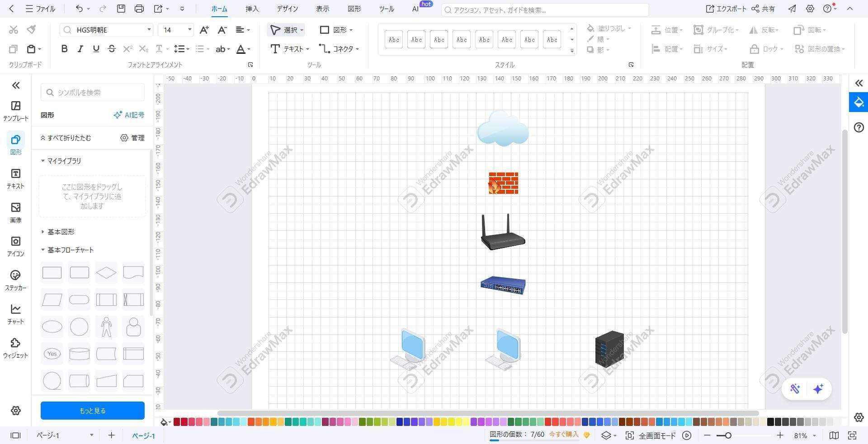
Task: Click the グループ化 icon in the ribbon
Action: 698,30
